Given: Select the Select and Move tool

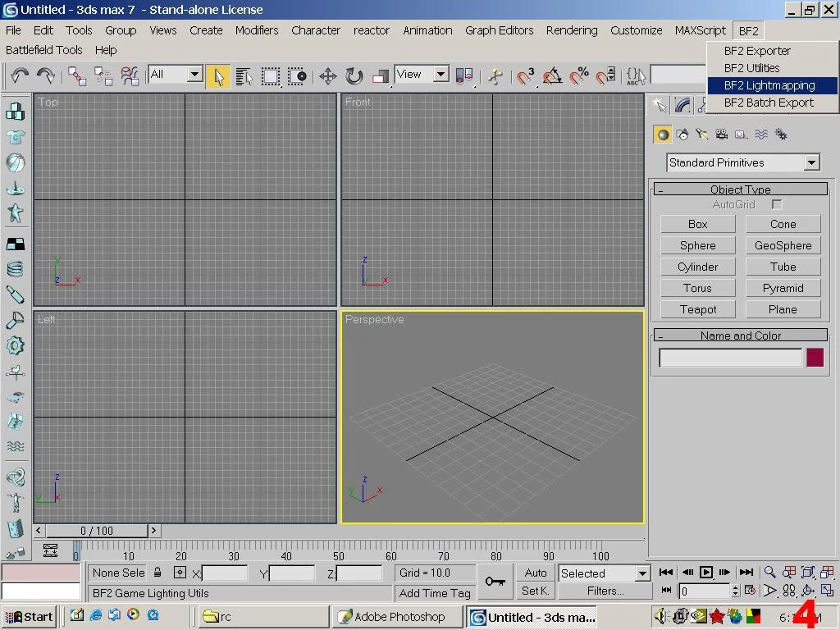Looking at the screenshot, I should pyautogui.click(x=327, y=76).
